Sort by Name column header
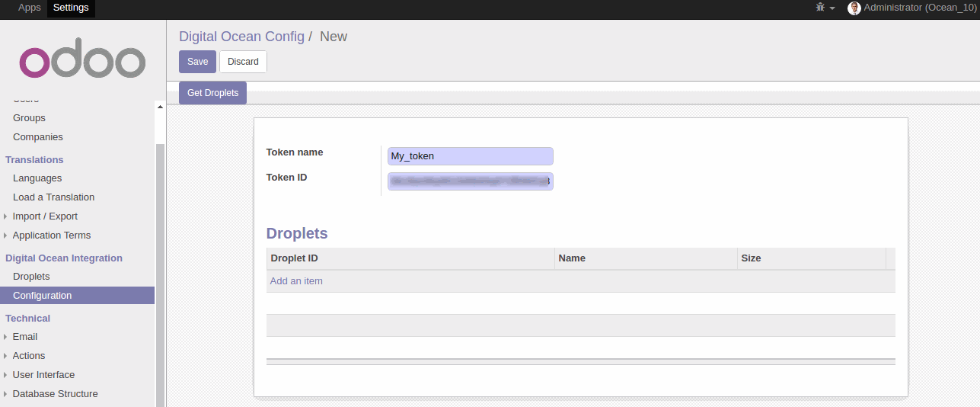 pos(646,258)
